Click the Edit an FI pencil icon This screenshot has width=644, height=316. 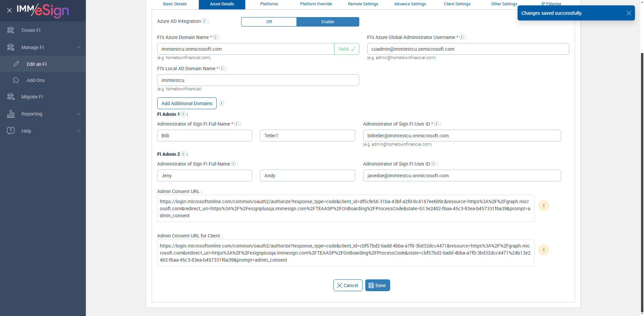coord(16,64)
